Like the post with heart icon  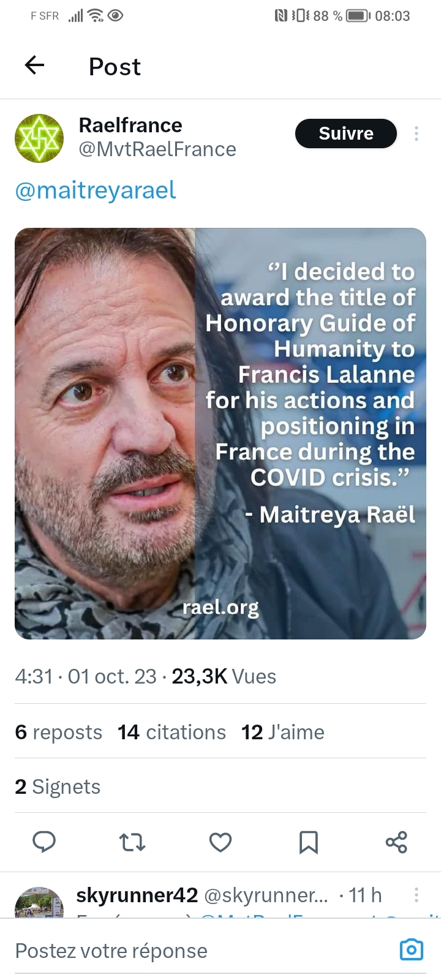tap(221, 842)
